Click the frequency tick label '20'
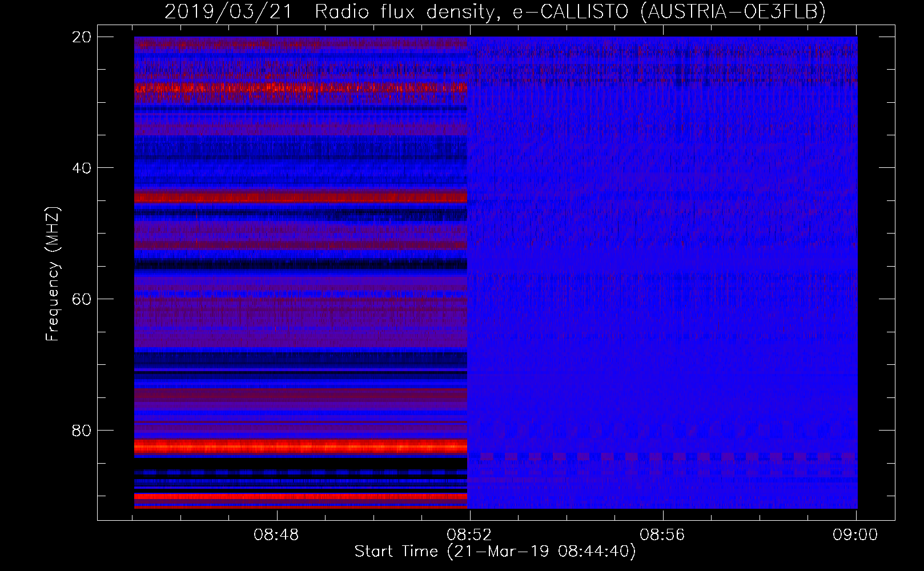The height and width of the screenshot is (571, 924). point(82,37)
